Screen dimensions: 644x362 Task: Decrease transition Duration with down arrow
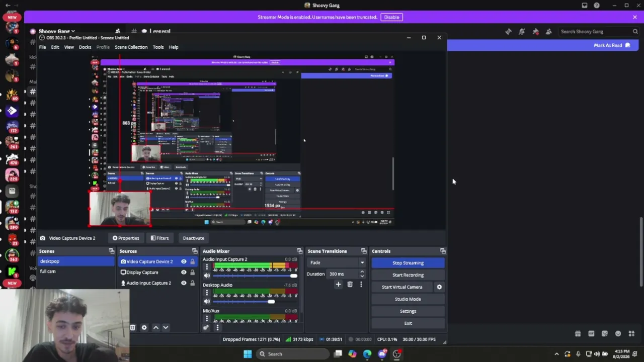362,276
